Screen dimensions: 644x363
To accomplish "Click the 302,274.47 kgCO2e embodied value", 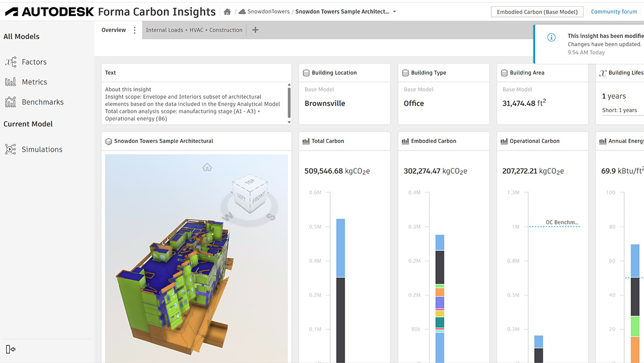I will click(435, 171).
